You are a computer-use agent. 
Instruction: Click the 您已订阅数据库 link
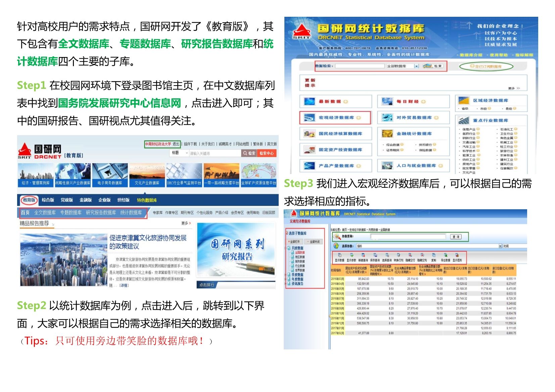(x=486, y=66)
